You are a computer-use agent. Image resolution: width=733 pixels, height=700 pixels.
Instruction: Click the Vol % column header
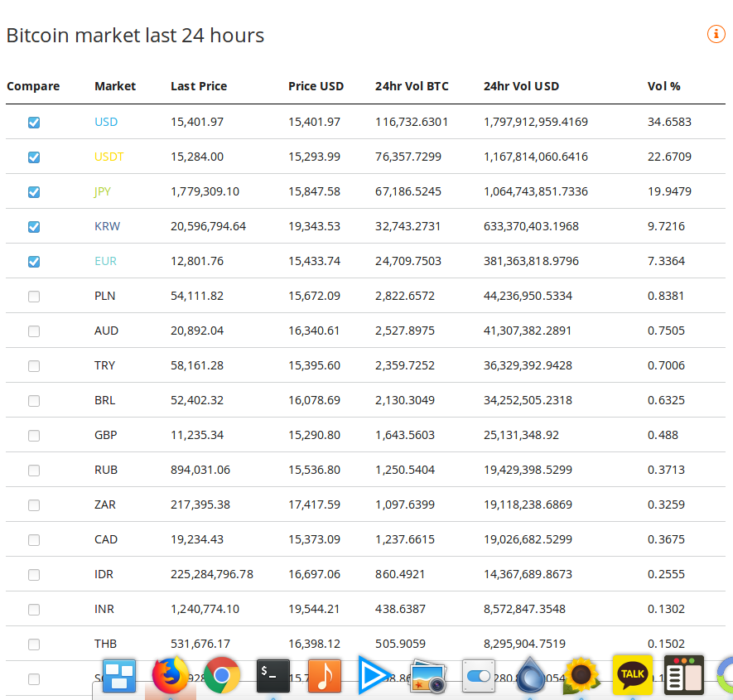663,86
